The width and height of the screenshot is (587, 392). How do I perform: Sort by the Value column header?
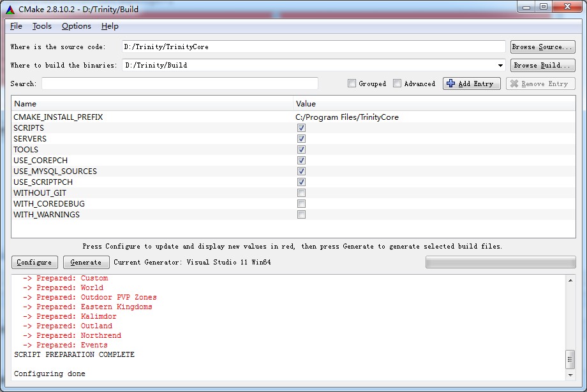[435, 104]
